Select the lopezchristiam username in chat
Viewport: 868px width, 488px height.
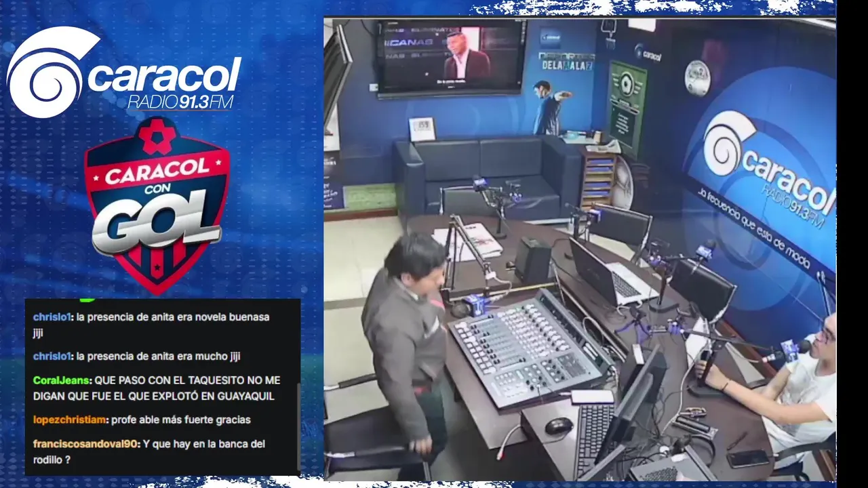[70, 420]
